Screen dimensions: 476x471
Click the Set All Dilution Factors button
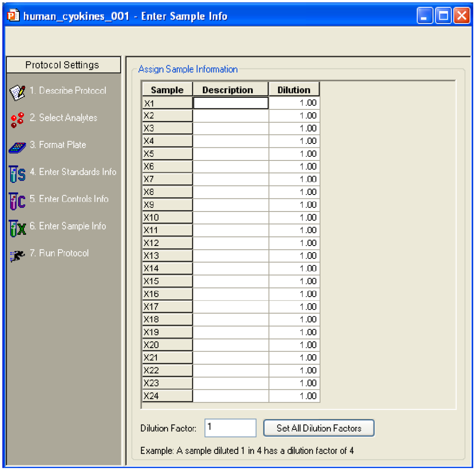point(319,428)
